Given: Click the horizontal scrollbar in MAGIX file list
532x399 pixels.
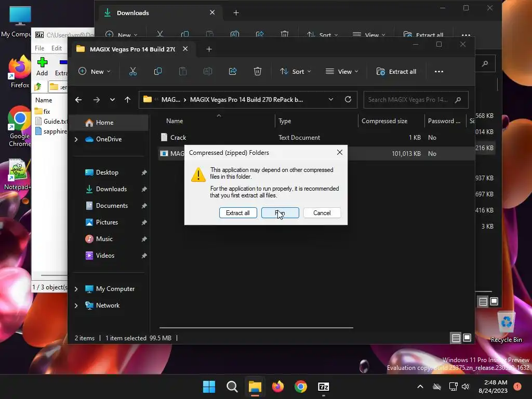Looking at the screenshot, I should click(256, 328).
